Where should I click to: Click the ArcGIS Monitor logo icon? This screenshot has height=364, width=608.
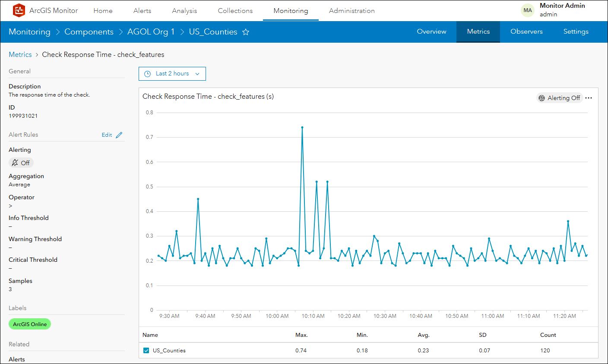click(19, 10)
